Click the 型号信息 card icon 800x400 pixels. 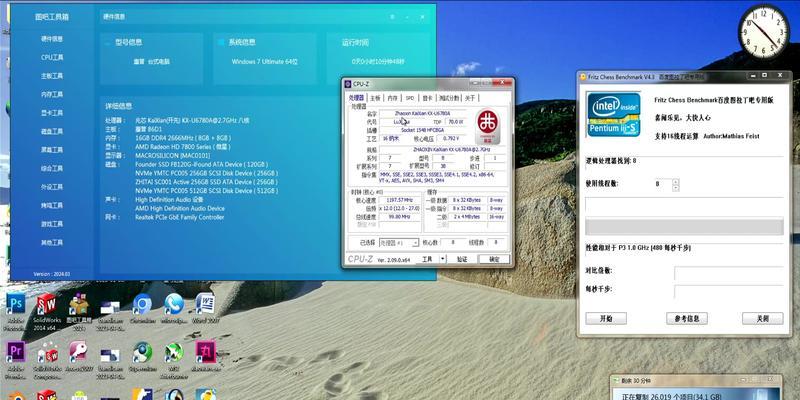pos(107,43)
